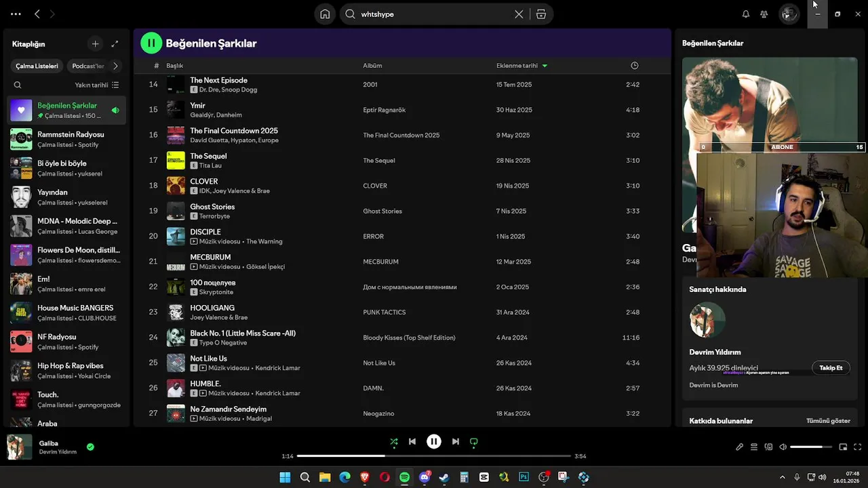Open the album 'Bloody Kisses (Top Shelf Edition)'
Image resolution: width=868 pixels, height=488 pixels.
pos(409,338)
